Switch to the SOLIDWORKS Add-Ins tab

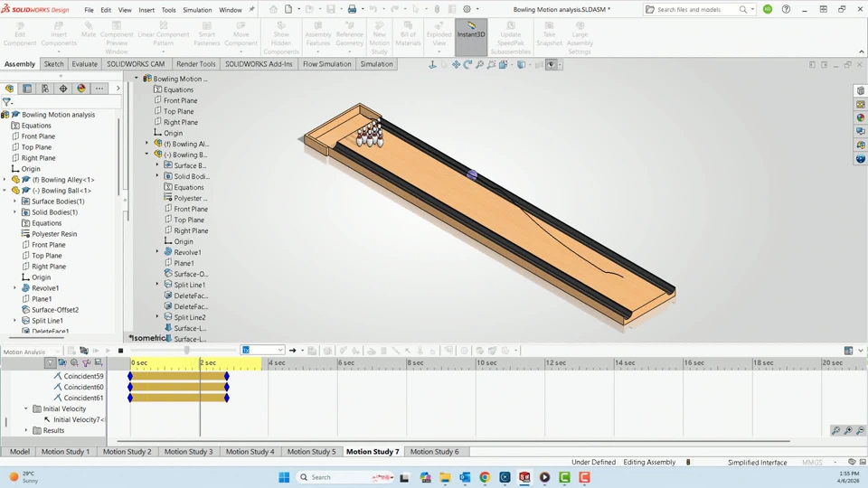coord(259,64)
